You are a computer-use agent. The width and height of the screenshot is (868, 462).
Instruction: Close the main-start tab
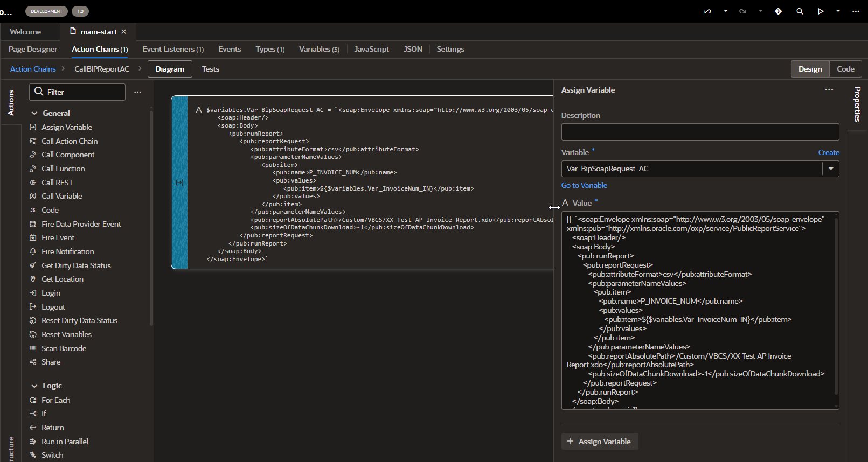point(124,32)
